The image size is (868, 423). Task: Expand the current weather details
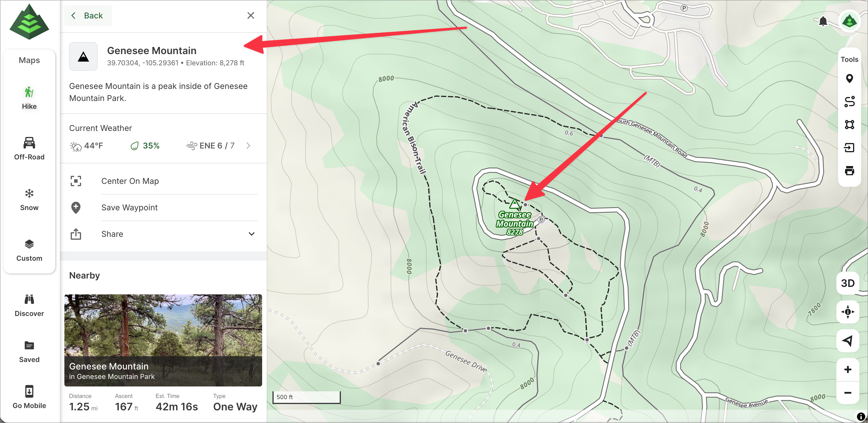pyautogui.click(x=248, y=146)
